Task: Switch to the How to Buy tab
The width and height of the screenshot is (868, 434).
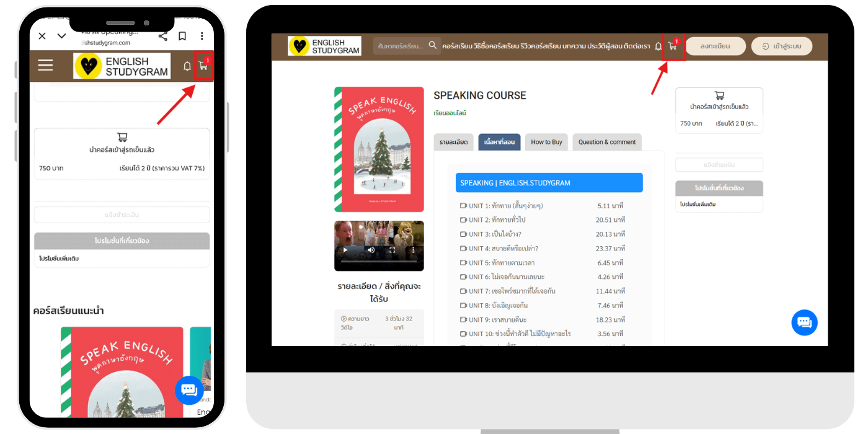Action: click(546, 142)
